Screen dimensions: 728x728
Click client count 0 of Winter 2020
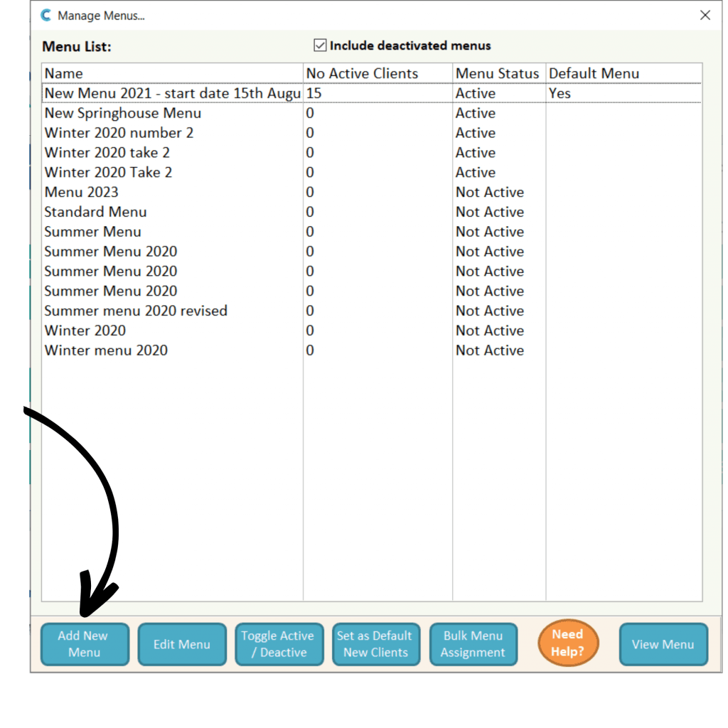pos(310,331)
